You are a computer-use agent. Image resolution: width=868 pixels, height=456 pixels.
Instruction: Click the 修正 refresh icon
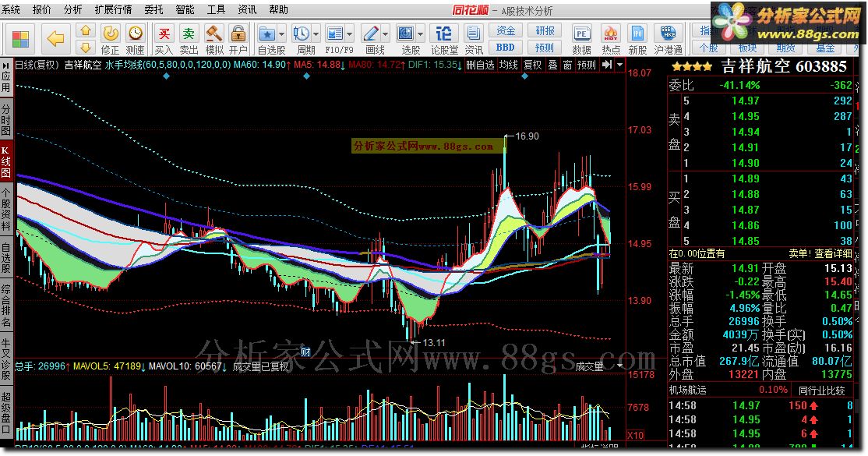tap(110, 34)
